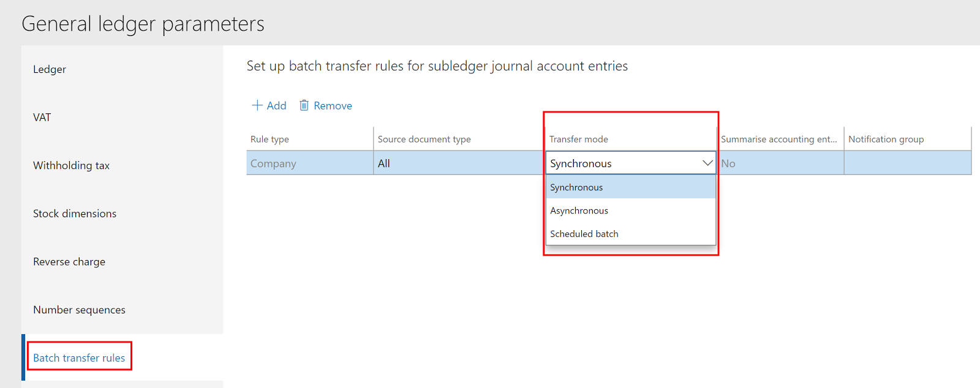Screen dimensions: 980x388
Task: Select the Reverse charge tab
Action: (69, 262)
